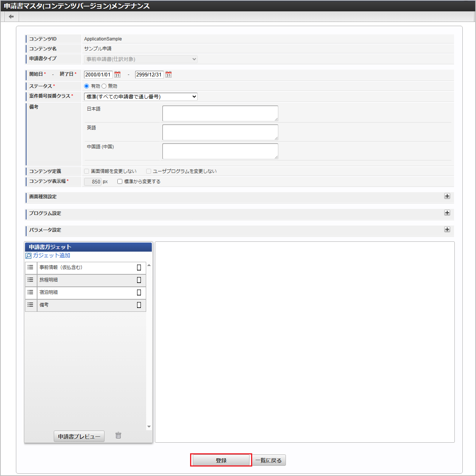Click the 一覧に戻る button
The height and width of the screenshot is (476, 476).
[269, 460]
